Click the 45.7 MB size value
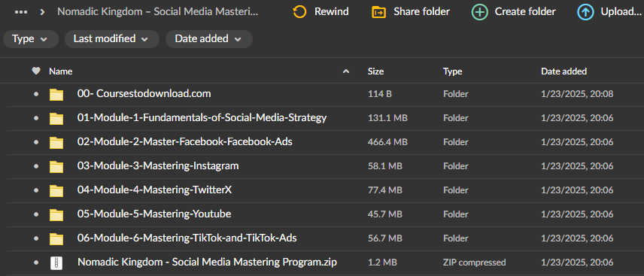Screen dimensions: 644x276 pyautogui.click(x=385, y=214)
